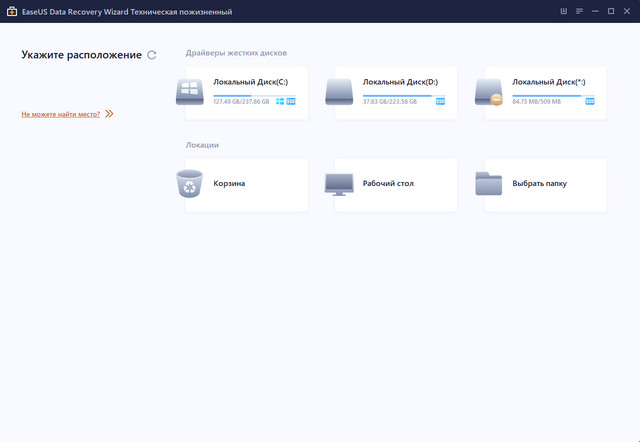640x442 pixels.
Task: Click the SSD badge on Локальный Диск(*:)
Action: [589, 101]
